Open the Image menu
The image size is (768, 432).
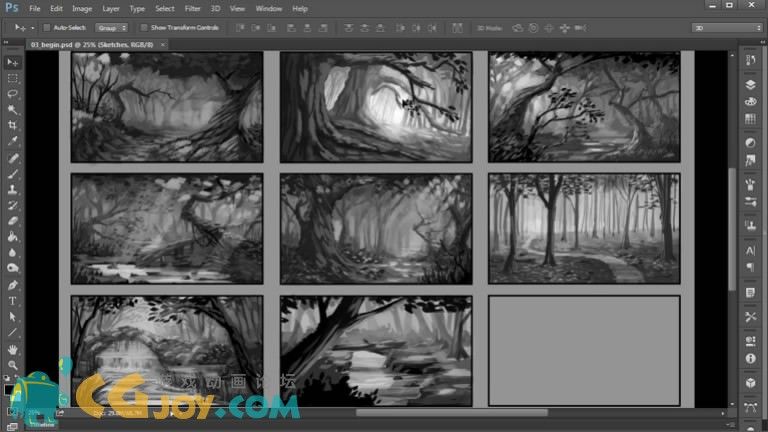click(x=82, y=9)
